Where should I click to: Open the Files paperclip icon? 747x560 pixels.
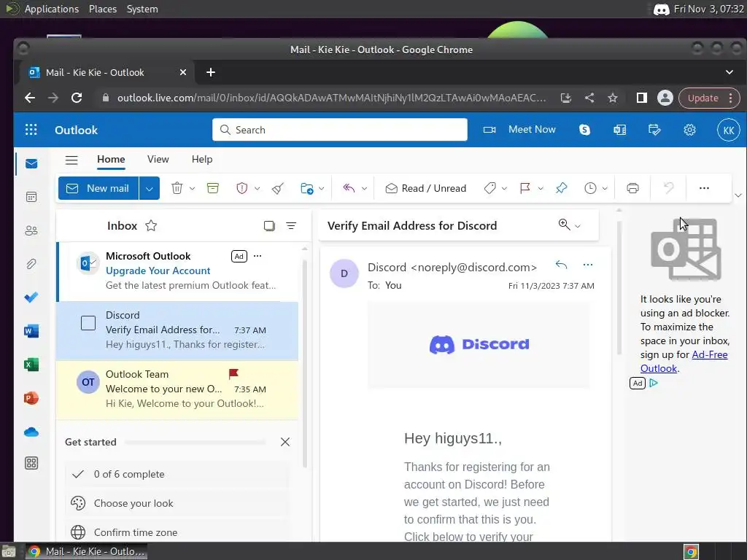[31, 264]
